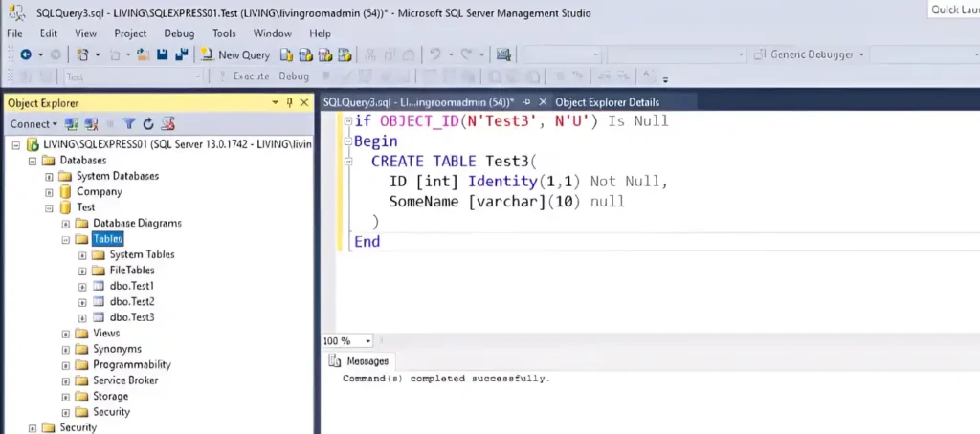This screenshot has width=980, height=434.
Task: Select the Storage folder in the tree
Action: click(111, 396)
